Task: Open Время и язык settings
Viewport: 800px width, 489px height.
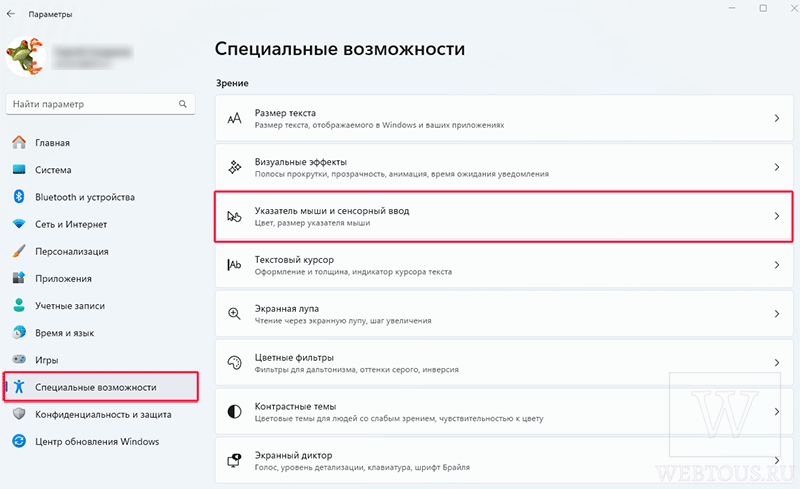Action: pos(101,332)
